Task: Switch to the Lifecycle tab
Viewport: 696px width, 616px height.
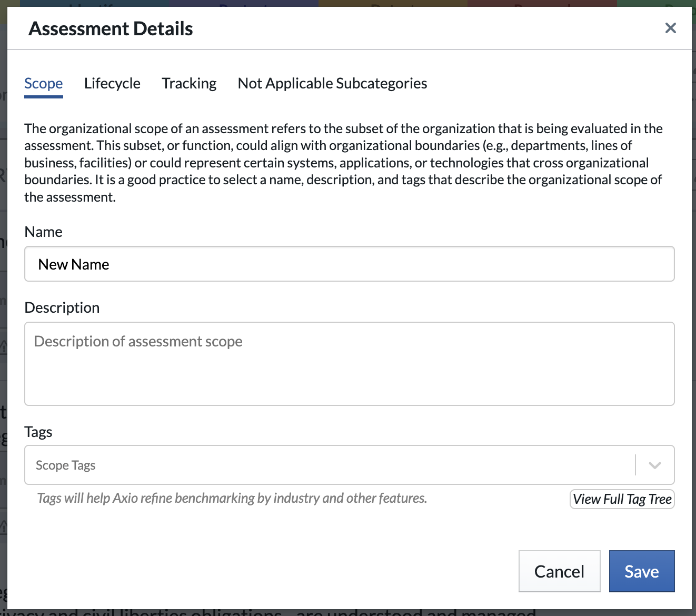Action: pyautogui.click(x=112, y=83)
